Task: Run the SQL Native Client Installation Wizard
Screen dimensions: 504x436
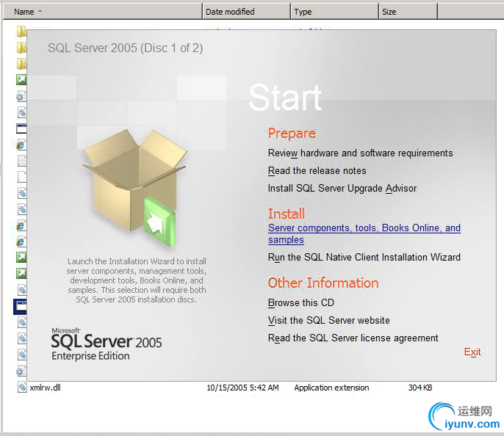Action: 364,257
